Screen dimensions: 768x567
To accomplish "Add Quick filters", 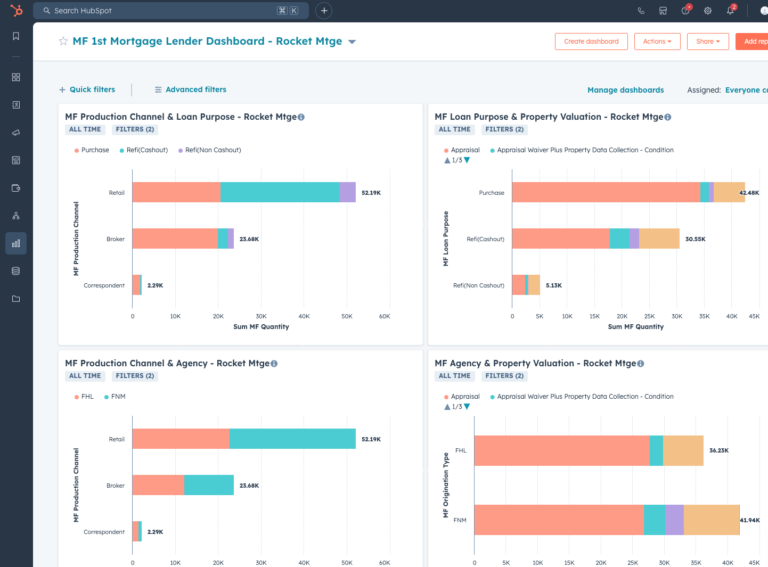I will pyautogui.click(x=87, y=90).
